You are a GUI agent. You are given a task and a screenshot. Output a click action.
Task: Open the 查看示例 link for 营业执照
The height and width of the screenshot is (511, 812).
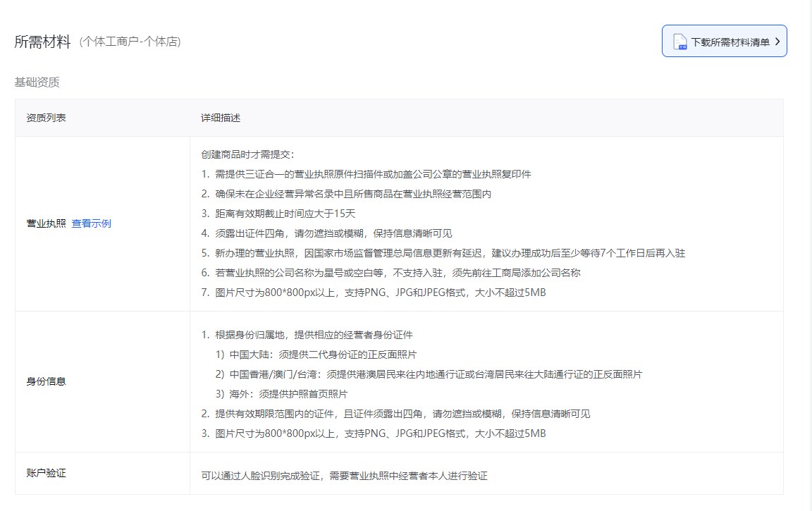[91, 223]
